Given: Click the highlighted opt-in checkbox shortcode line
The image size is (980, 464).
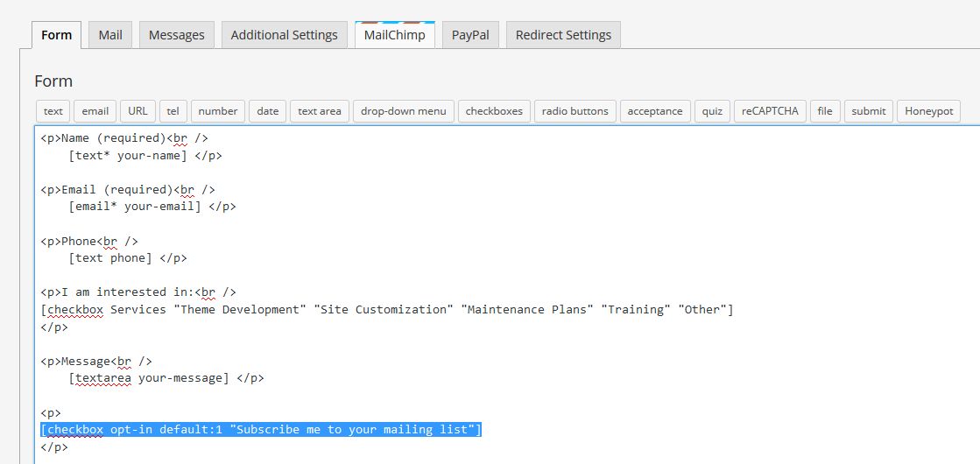Looking at the screenshot, I should [x=261, y=430].
